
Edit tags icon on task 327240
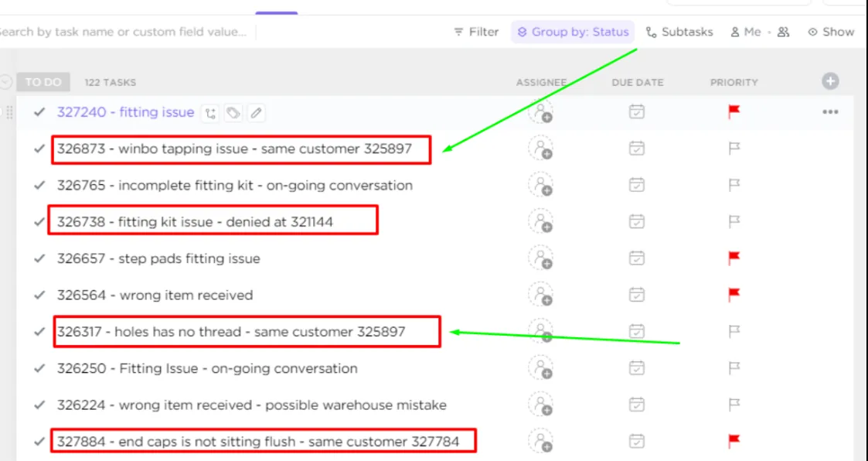tap(233, 113)
